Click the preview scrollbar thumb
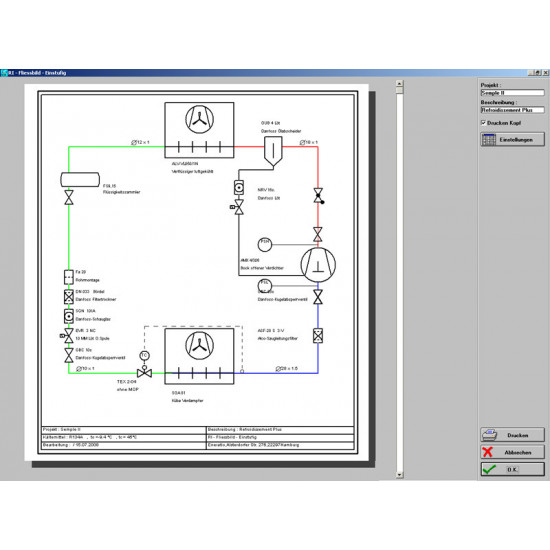550x550 pixels. (x=399, y=90)
